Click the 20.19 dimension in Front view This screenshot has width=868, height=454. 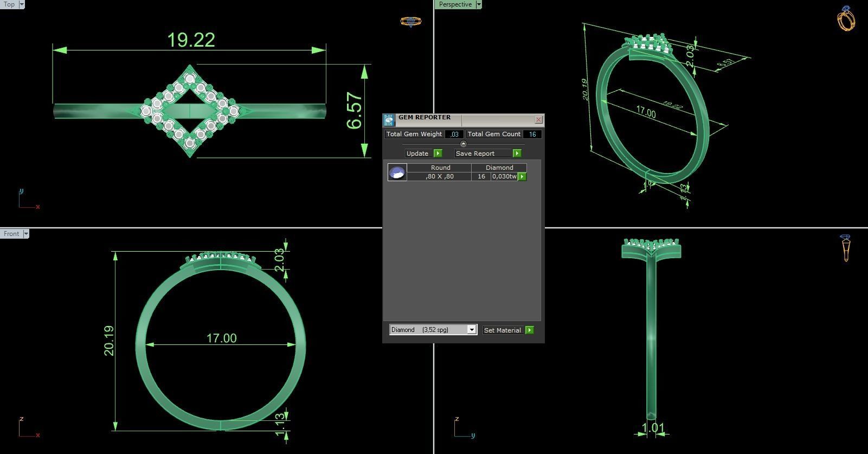[108, 341]
